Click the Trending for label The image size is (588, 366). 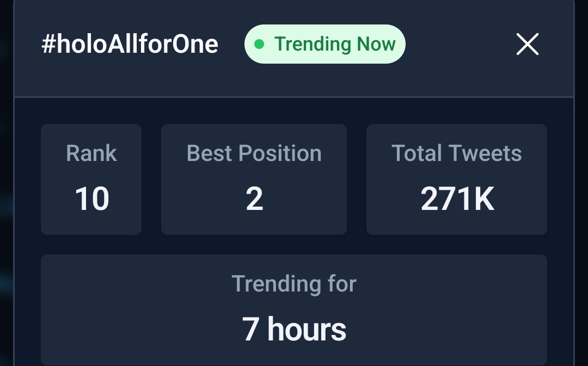(x=293, y=284)
